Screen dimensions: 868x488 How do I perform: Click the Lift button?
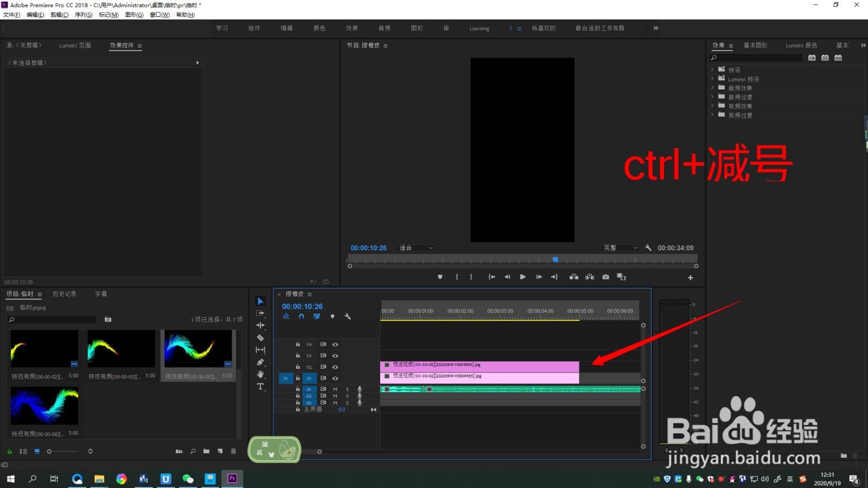(x=573, y=277)
